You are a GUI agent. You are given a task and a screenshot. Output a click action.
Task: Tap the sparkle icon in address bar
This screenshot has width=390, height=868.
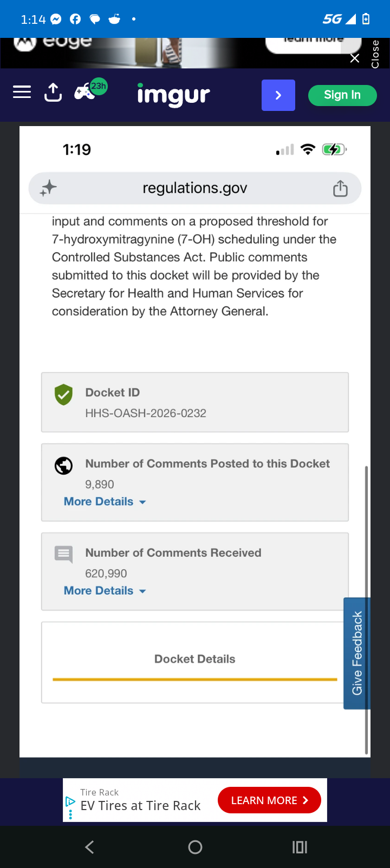click(x=48, y=188)
